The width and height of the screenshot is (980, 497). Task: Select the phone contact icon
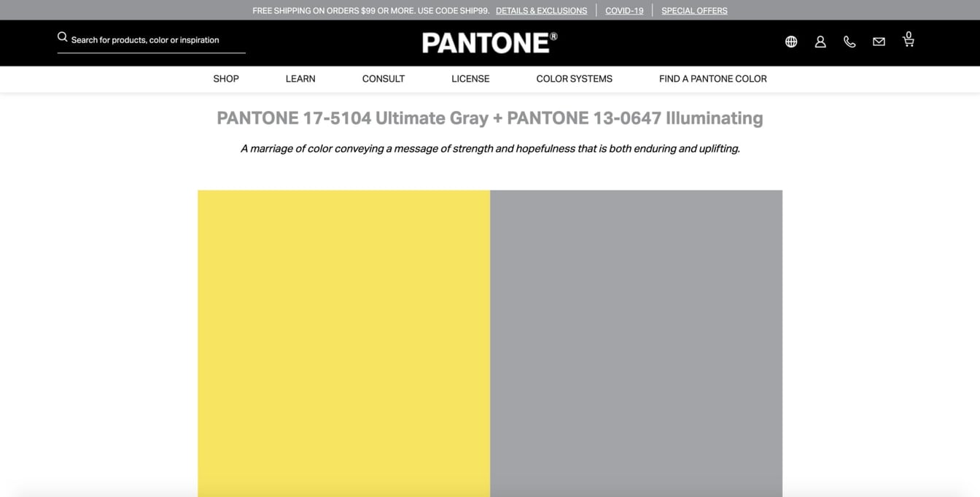[849, 42]
